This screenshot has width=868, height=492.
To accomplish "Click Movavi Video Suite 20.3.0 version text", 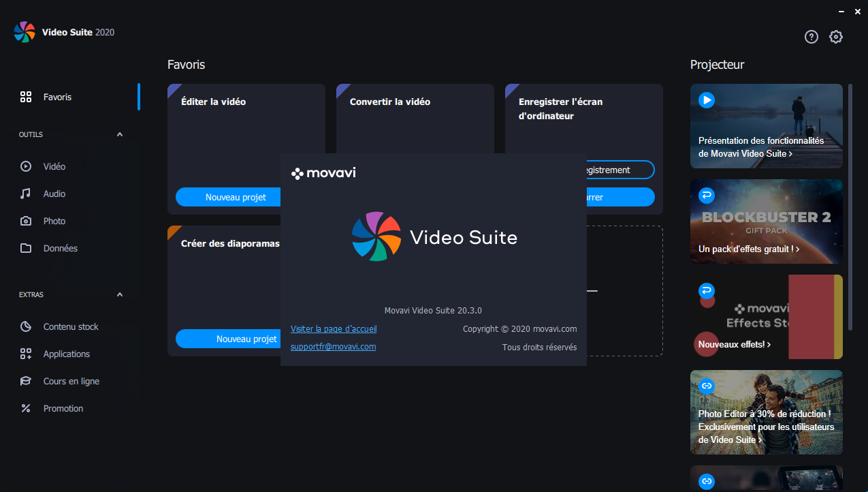I will point(433,311).
